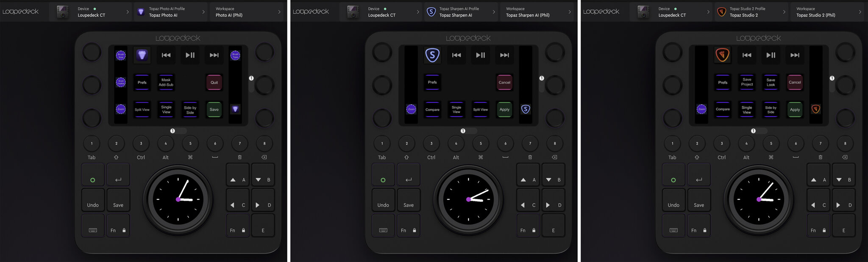Open the Topaz Sharpen AI (Phil) Workspace dropdown

coord(537,12)
